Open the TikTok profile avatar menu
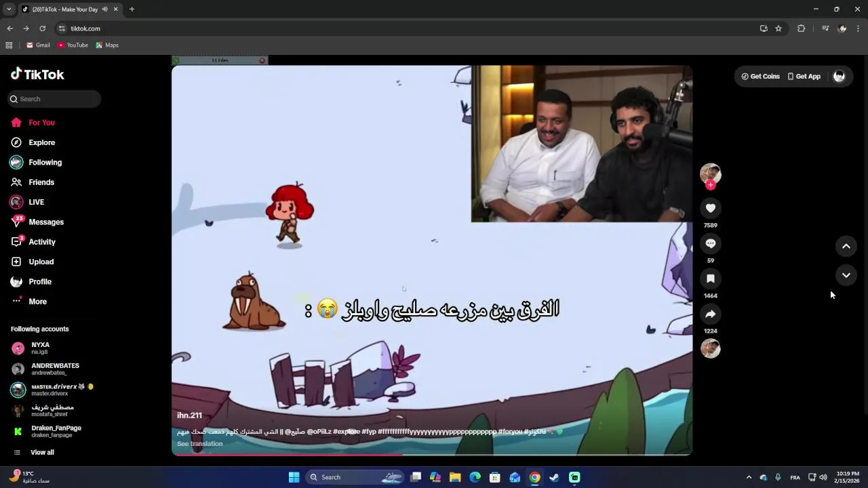This screenshot has height=488, width=868. tap(839, 77)
